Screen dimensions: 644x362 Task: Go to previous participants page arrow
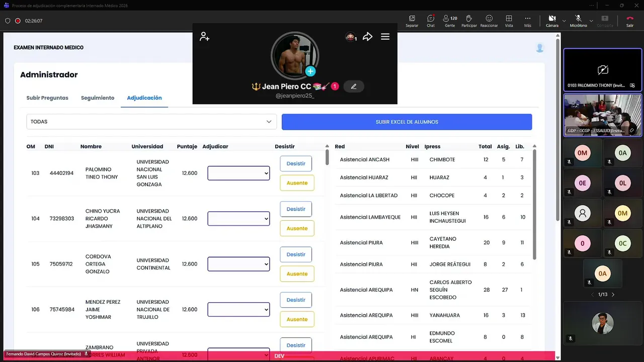tap(592, 295)
